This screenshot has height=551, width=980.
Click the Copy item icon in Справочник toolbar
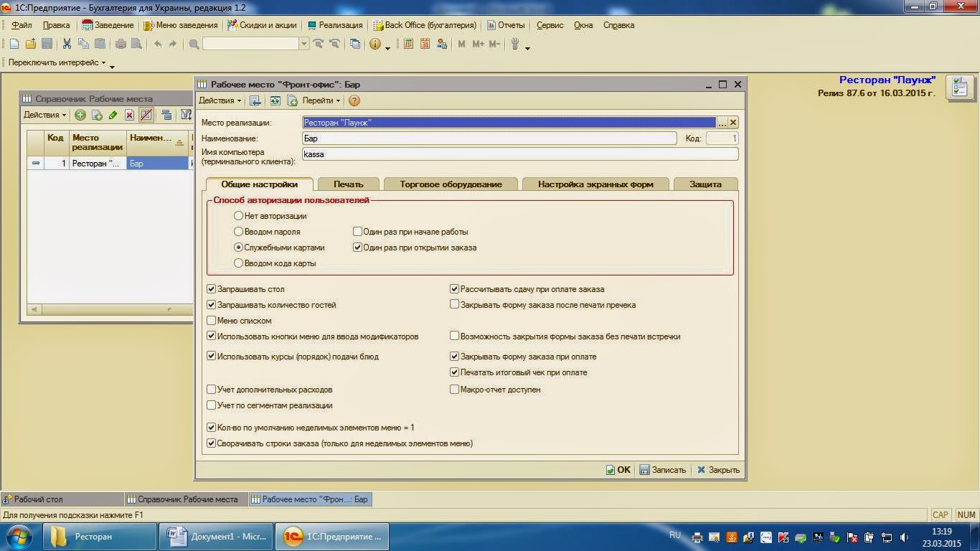[96, 115]
